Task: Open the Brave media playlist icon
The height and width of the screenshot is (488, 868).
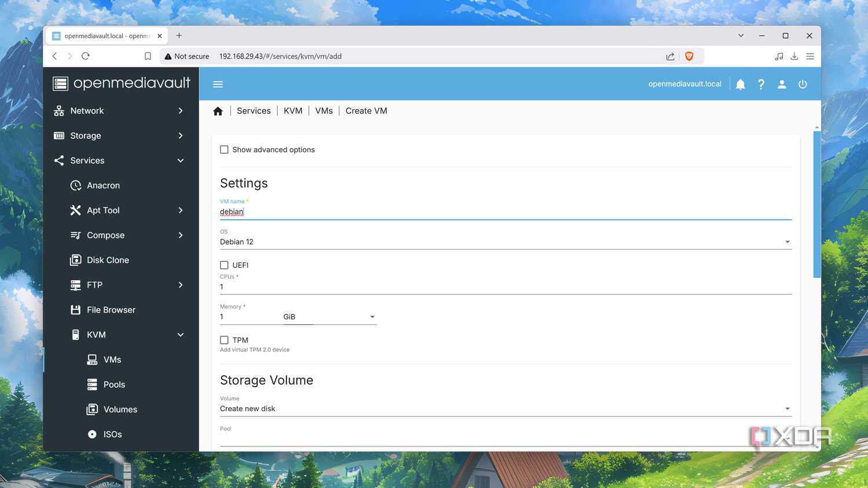Action: (x=779, y=56)
